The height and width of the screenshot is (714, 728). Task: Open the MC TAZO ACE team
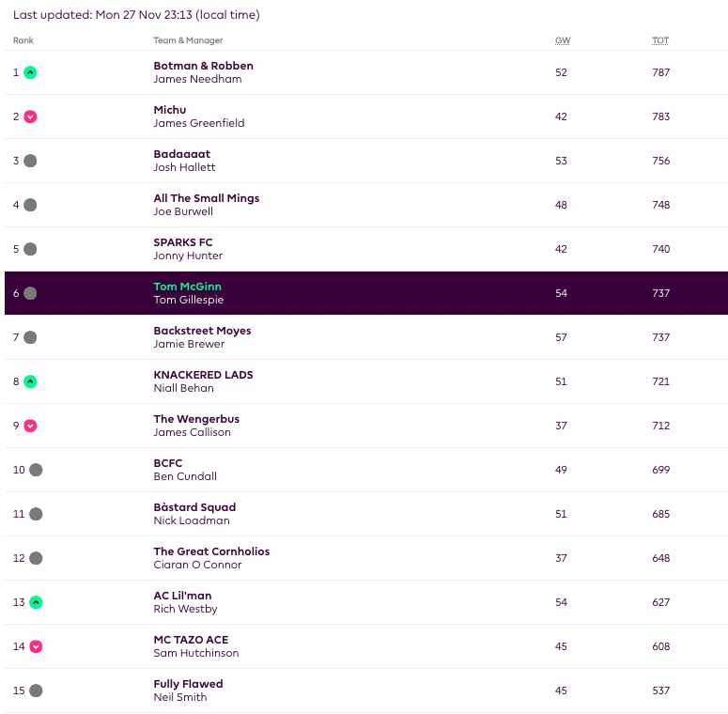pyautogui.click(x=191, y=640)
